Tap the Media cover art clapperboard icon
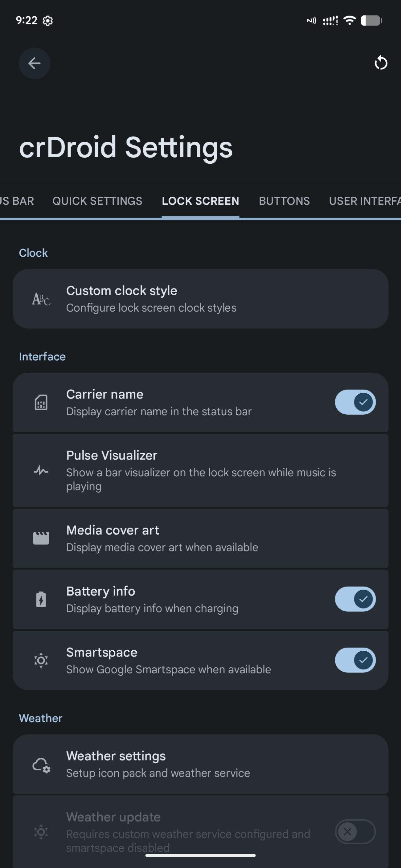The height and width of the screenshot is (868, 401). [41, 538]
